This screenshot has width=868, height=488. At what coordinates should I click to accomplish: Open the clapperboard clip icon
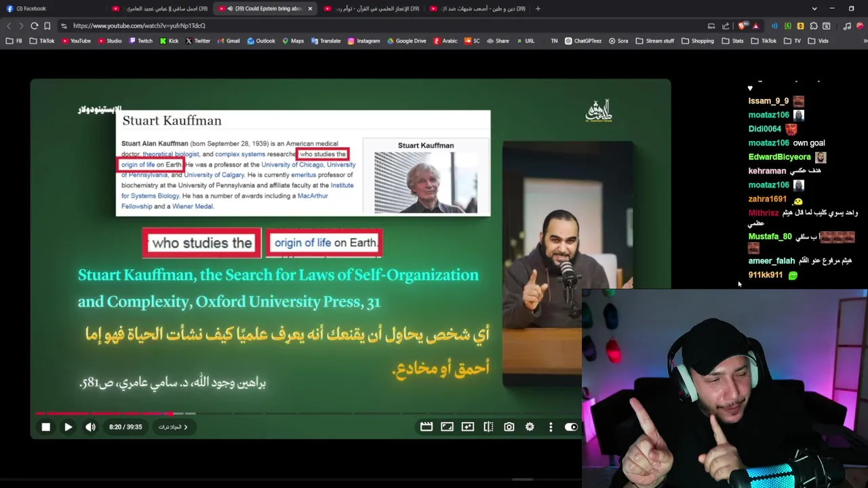click(x=426, y=427)
